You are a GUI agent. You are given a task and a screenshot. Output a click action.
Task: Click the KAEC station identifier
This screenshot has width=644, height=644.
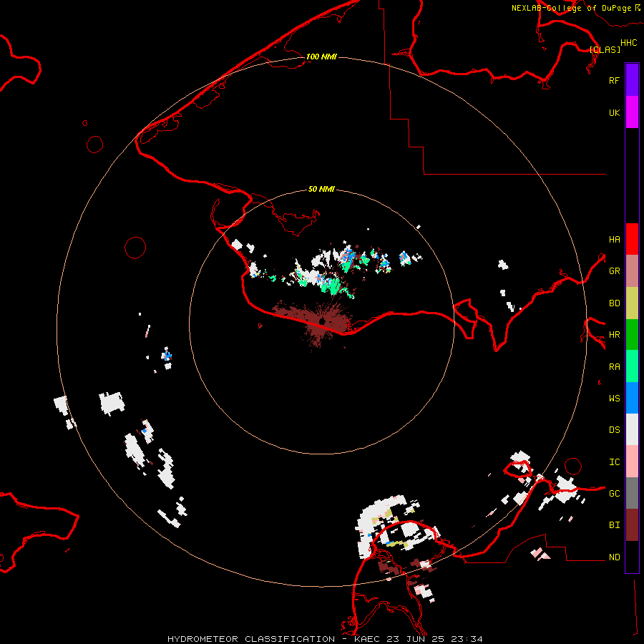[369, 639]
